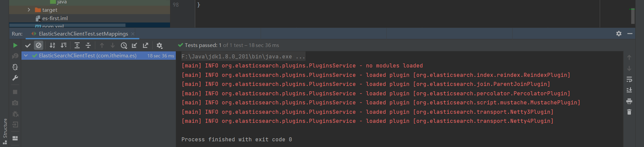Expand all test tree nodes
The width and height of the screenshot is (644, 147).
(77, 45)
